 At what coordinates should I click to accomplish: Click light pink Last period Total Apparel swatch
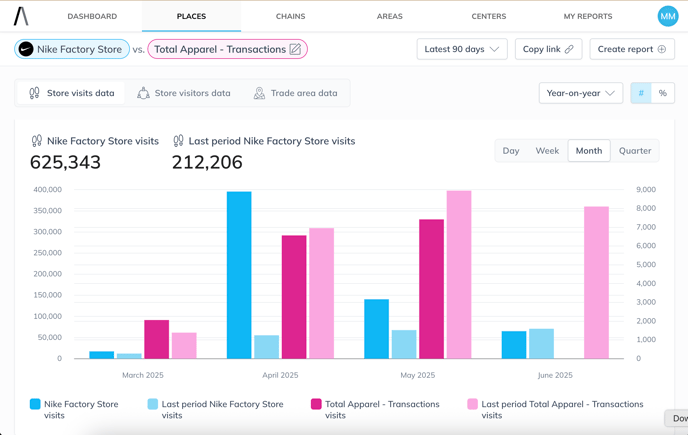tap(473, 404)
